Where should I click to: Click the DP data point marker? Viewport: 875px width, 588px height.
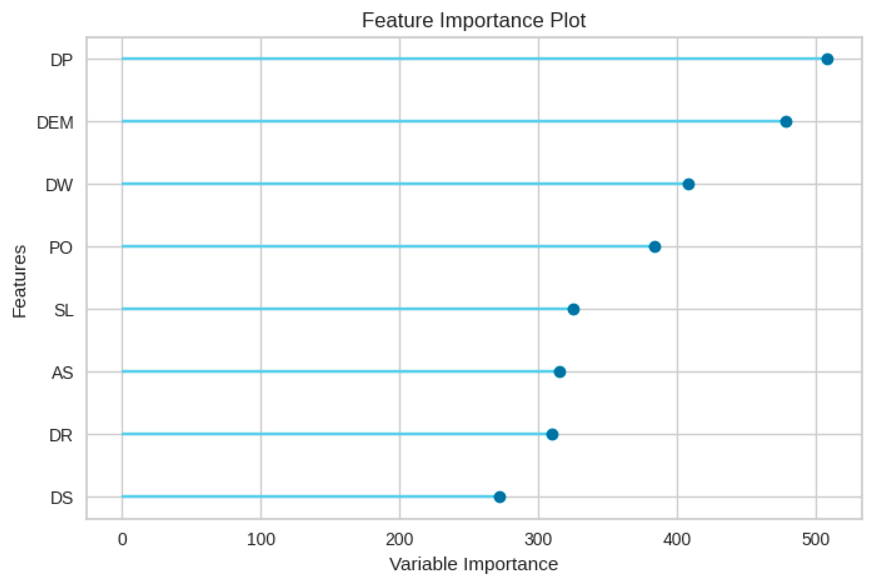827,59
